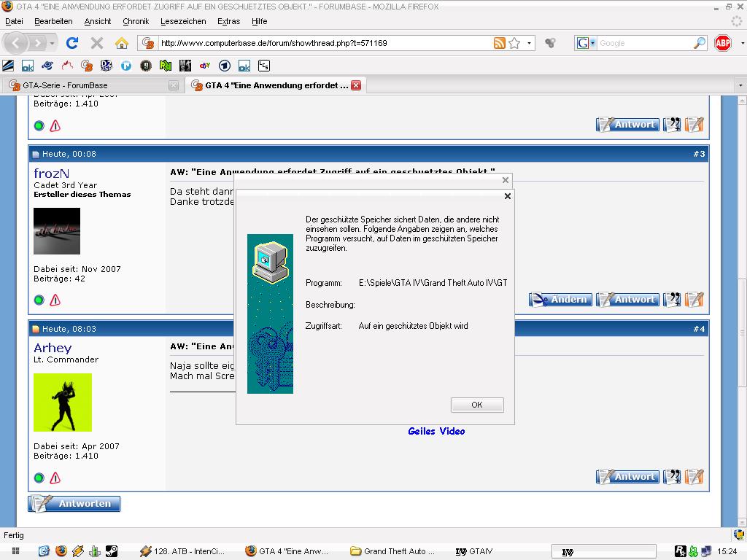This screenshot has width=747, height=560.
Task: Open the Bearbeiten menu
Action: [x=53, y=21]
